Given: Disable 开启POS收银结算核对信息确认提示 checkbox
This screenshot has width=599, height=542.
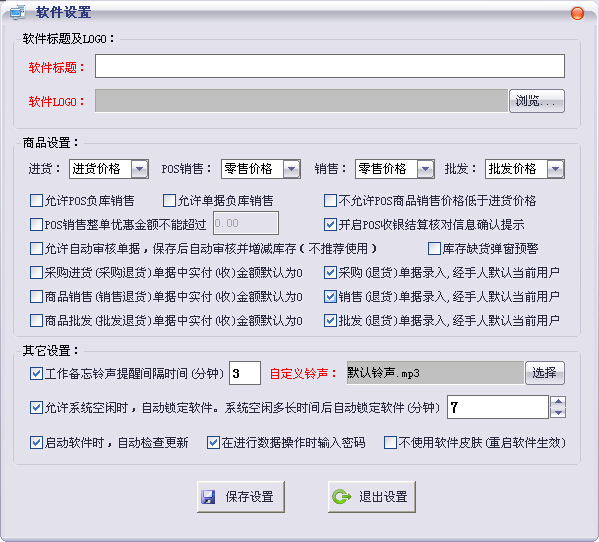Looking at the screenshot, I should point(330,224).
